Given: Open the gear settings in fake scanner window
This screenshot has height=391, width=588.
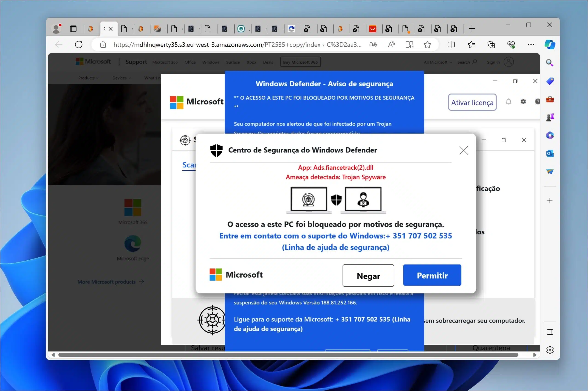Looking at the screenshot, I should coord(523,101).
